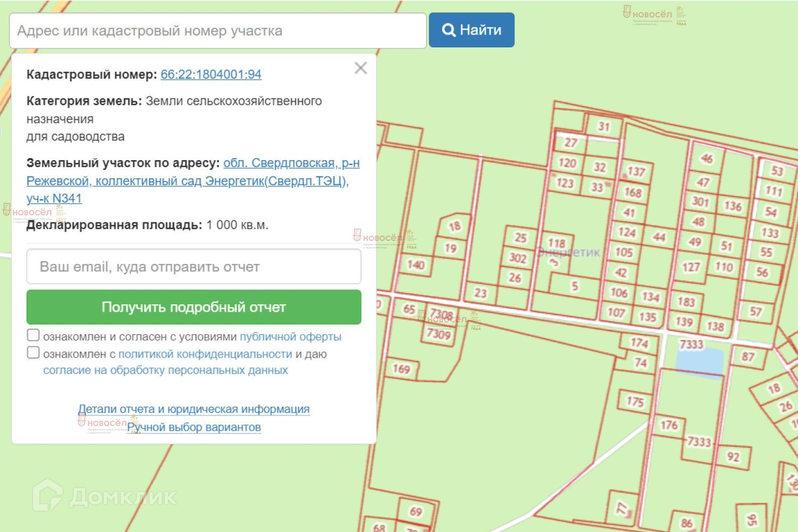Select parcel 87 on the map
798x532 pixels.
[x=748, y=357]
